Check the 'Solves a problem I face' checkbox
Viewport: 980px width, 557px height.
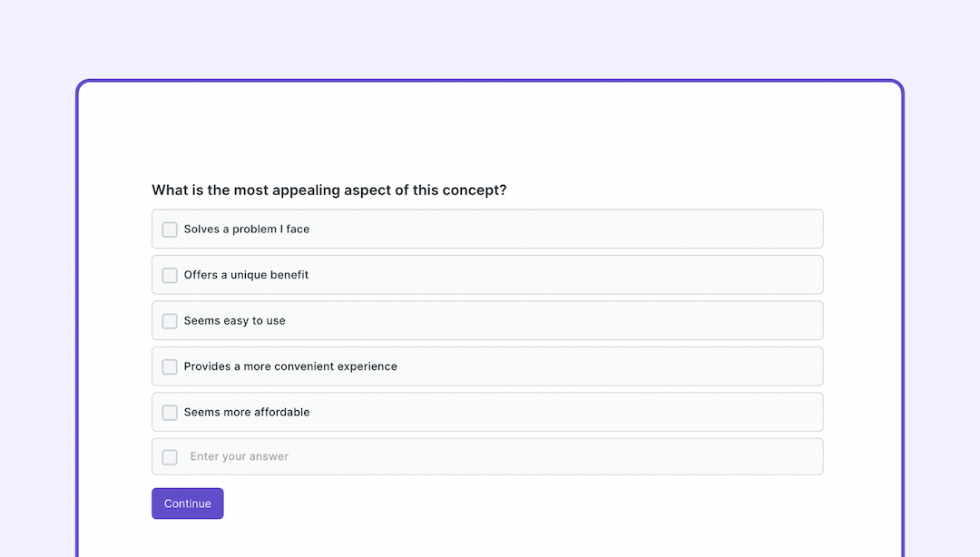click(x=170, y=229)
